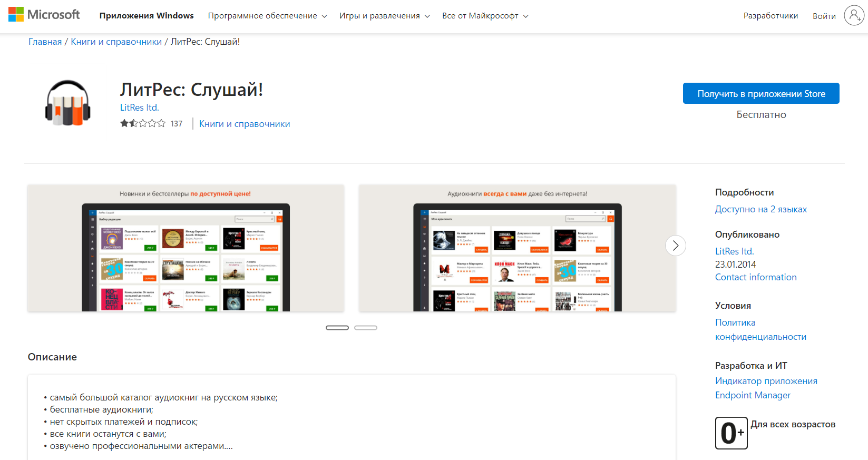Click the line 'все книги останутся с вами;'
868x460 pixels.
click(x=108, y=434)
